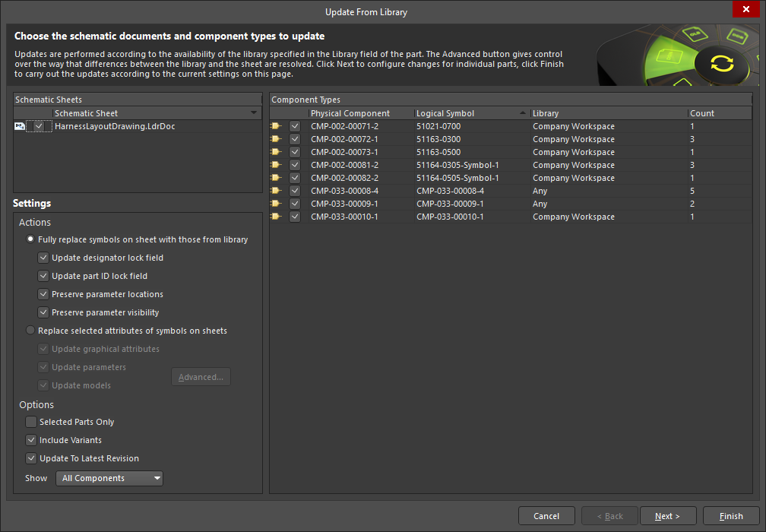This screenshot has height=532, width=766.
Task: Click physical component CMP-033-00010-1 text
Action: 344,217
